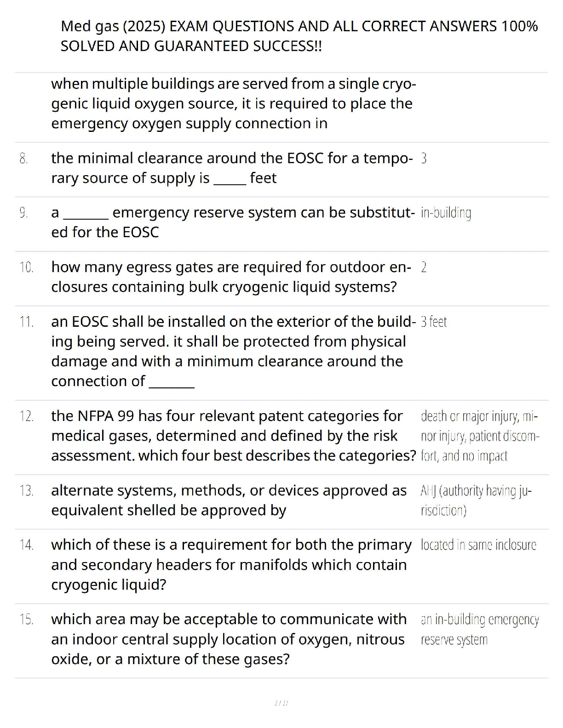563x728 pixels.
Task: Select the cryogenic liquid oxygen source question text
Action: tap(234, 103)
